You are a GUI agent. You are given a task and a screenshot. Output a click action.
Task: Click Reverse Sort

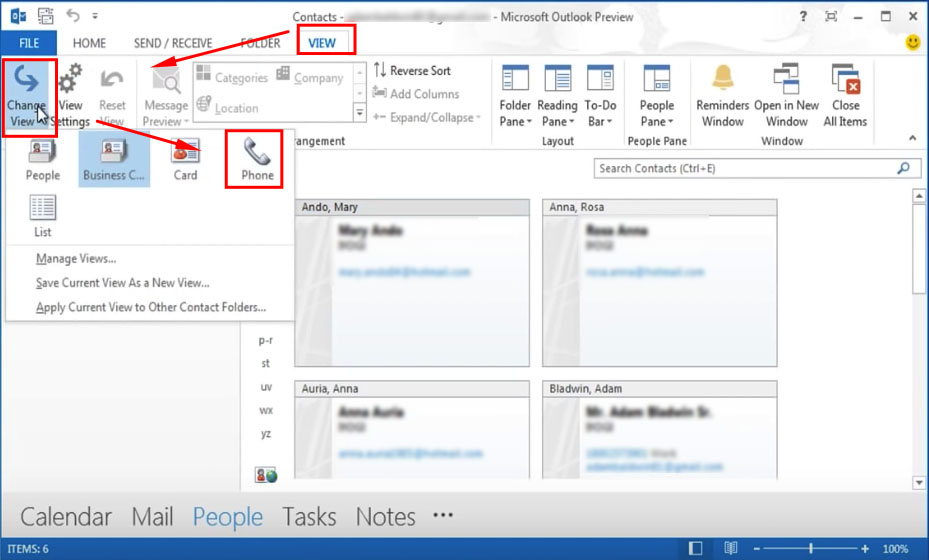coord(412,71)
